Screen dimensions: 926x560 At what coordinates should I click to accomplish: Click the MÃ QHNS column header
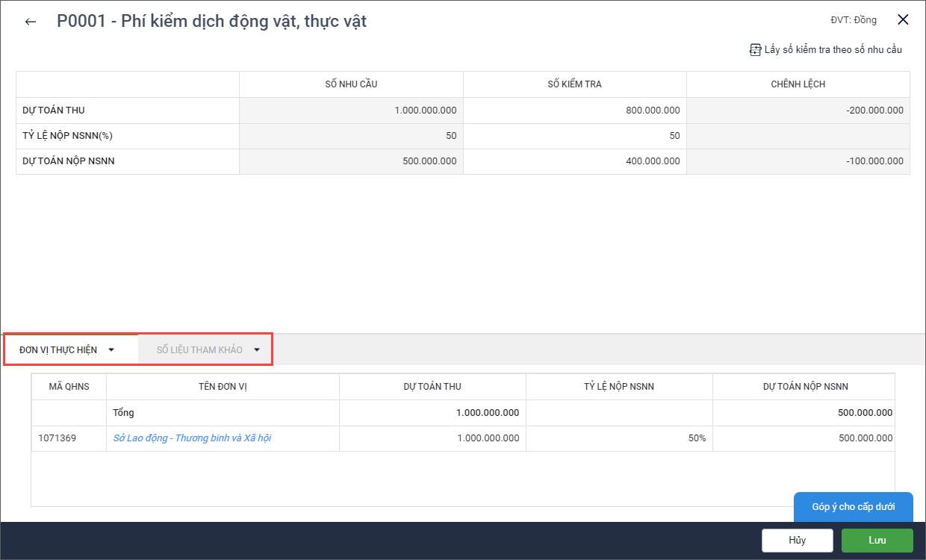69,387
